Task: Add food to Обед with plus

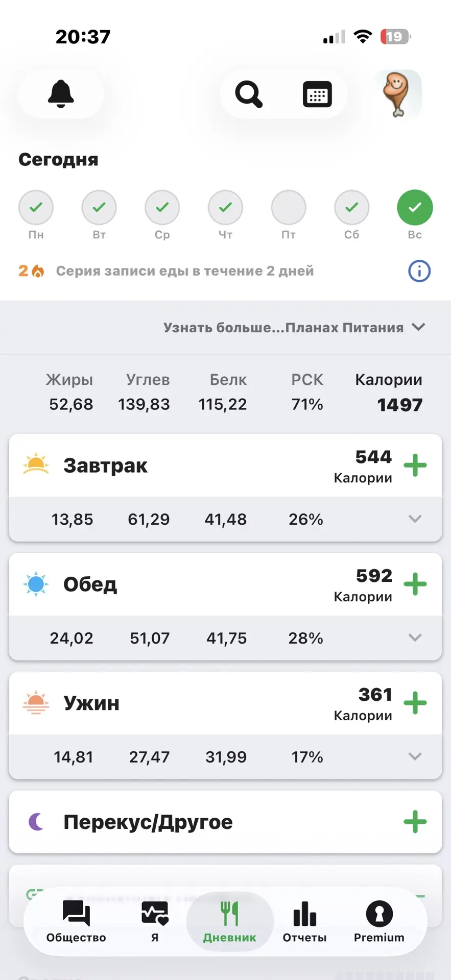Action: 415,584
